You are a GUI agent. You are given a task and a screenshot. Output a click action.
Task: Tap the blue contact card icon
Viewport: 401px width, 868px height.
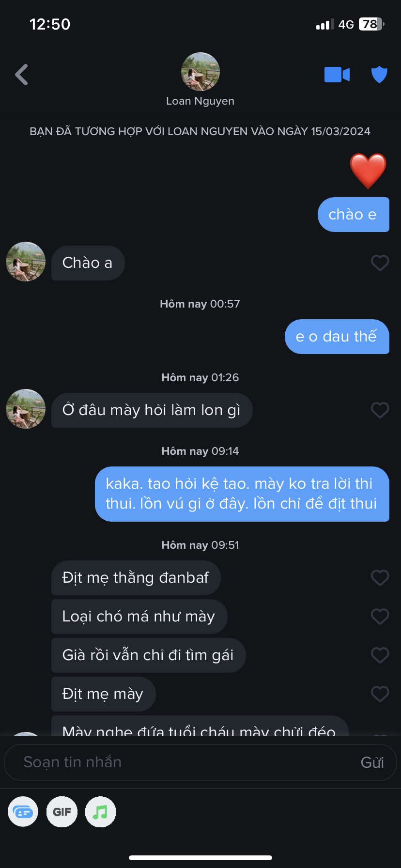click(x=23, y=812)
